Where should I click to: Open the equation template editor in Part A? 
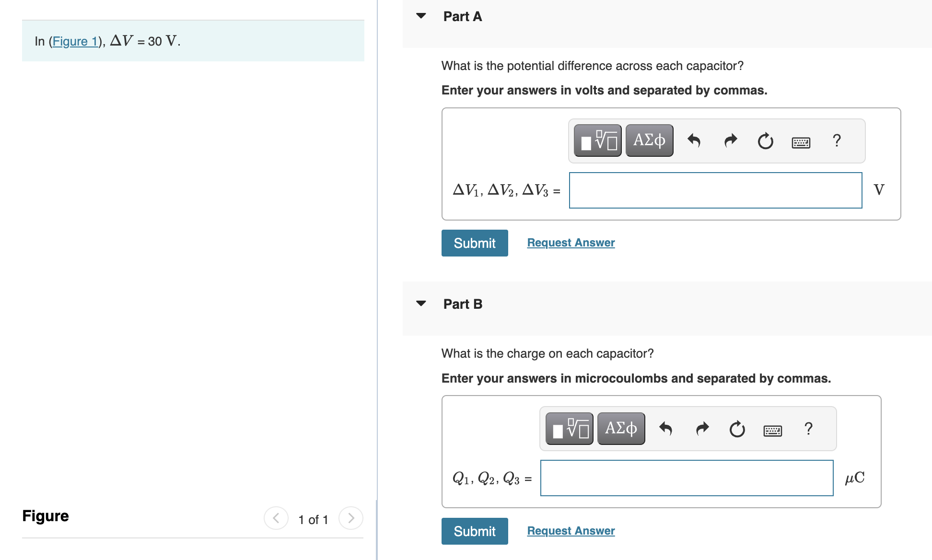pyautogui.click(x=597, y=140)
